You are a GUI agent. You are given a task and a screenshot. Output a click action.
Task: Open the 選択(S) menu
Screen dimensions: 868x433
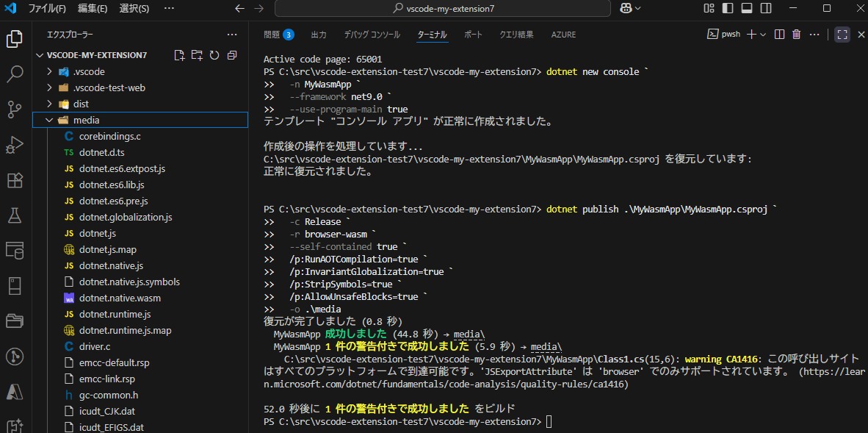[134, 8]
